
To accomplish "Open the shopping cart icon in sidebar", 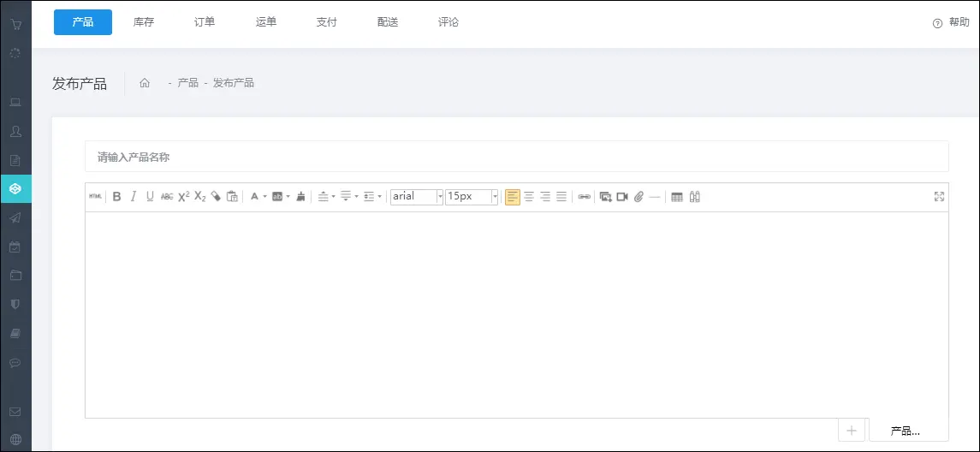I will (x=15, y=24).
